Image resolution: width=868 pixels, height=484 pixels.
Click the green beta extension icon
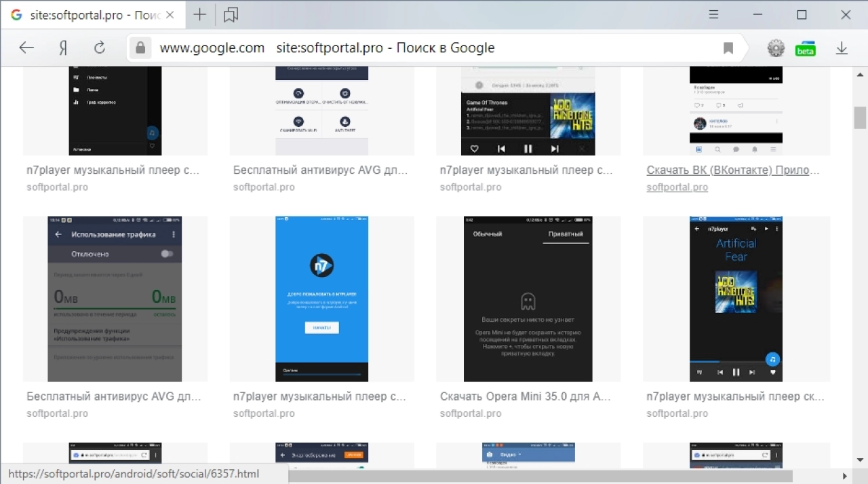coord(806,49)
